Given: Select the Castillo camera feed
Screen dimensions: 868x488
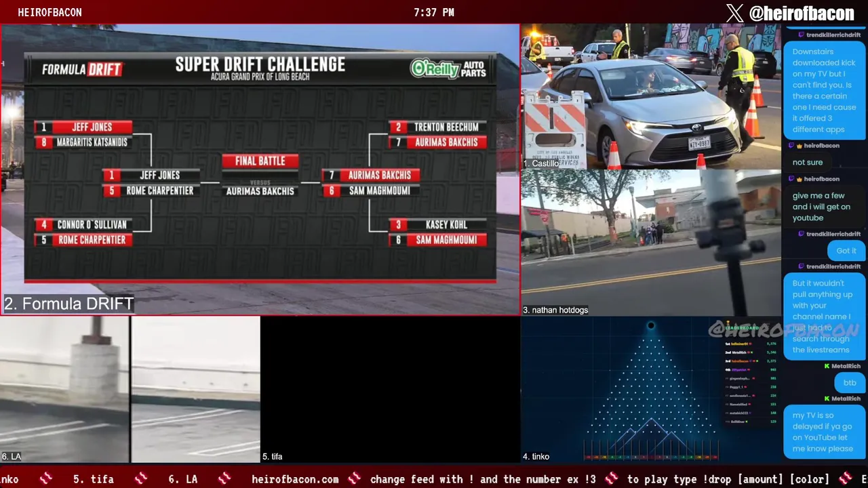Looking at the screenshot, I should [651, 97].
